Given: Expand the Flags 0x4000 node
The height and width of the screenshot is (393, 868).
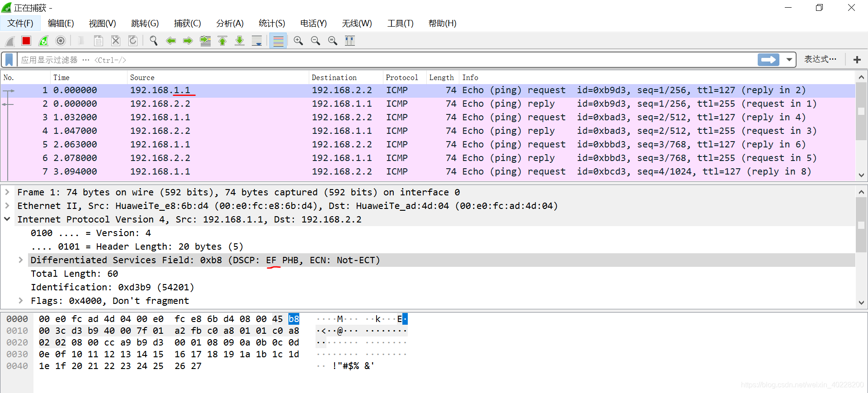Looking at the screenshot, I should tap(21, 301).
